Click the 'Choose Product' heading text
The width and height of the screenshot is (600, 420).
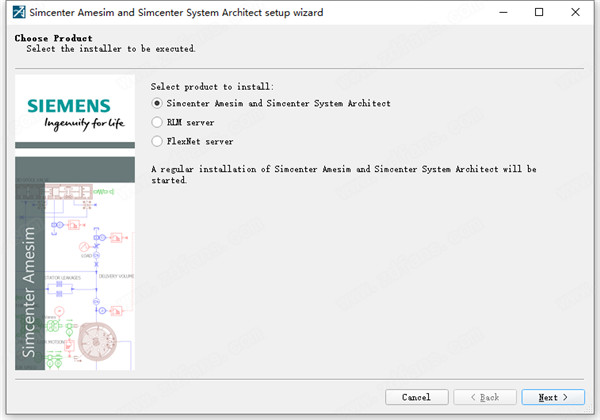click(54, 38)
